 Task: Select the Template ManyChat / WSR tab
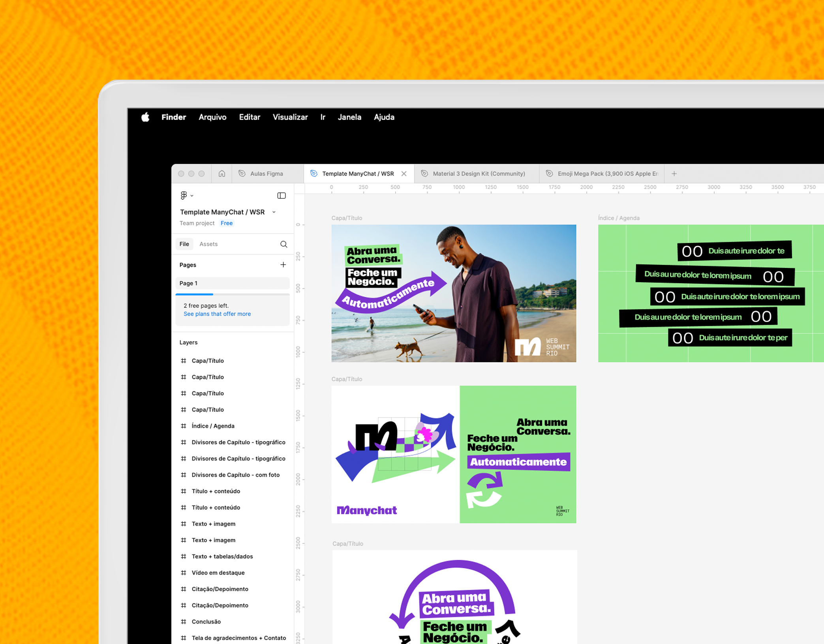(358, 174)
